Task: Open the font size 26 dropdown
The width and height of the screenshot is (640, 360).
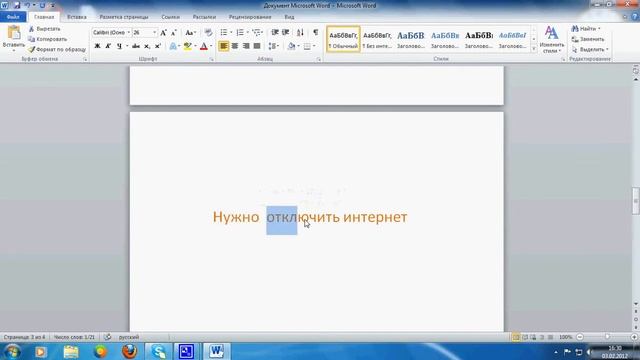Action: pyautogui.click(x=154, y=32)
